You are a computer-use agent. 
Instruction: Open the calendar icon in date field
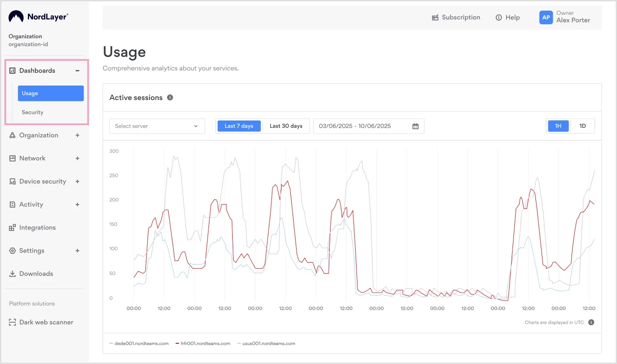point(415,126)
